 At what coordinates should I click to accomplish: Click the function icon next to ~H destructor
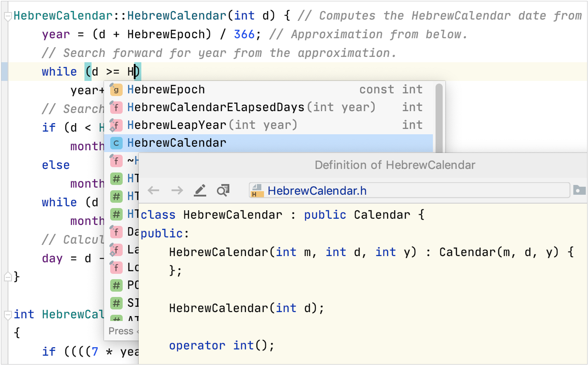(116, 160)
